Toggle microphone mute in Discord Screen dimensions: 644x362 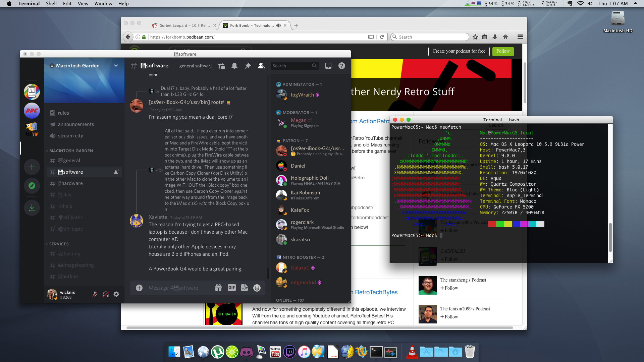95,294
